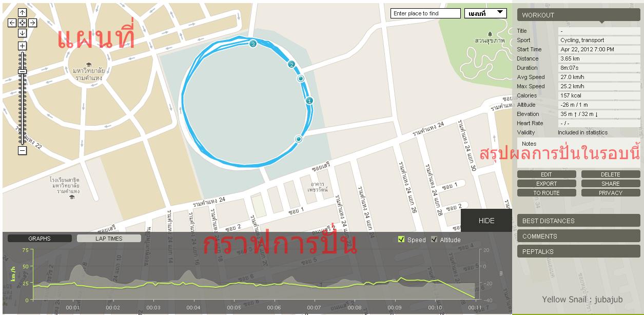Click the Title field value

pos(599,31)
